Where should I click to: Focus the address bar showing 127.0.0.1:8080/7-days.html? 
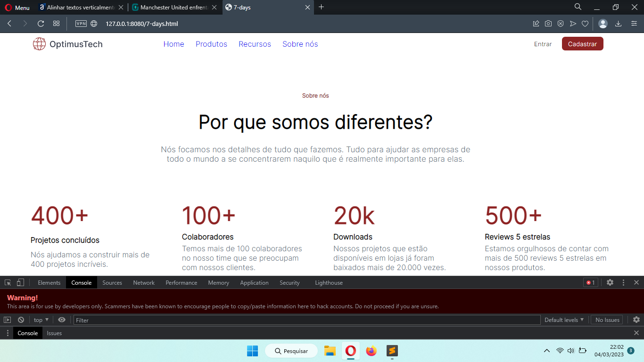tap(141, 24)
